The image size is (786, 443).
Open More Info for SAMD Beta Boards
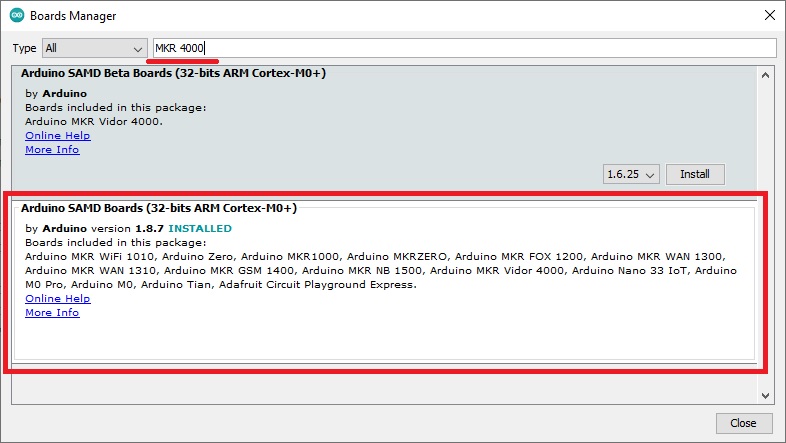pyautogui.click(x=52, y=149)
